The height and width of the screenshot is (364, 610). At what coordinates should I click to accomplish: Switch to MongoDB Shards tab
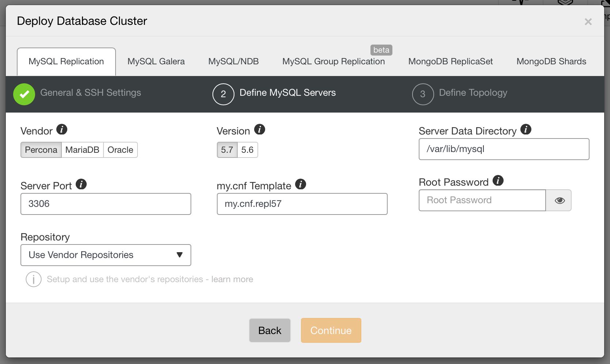pos(551,61)
